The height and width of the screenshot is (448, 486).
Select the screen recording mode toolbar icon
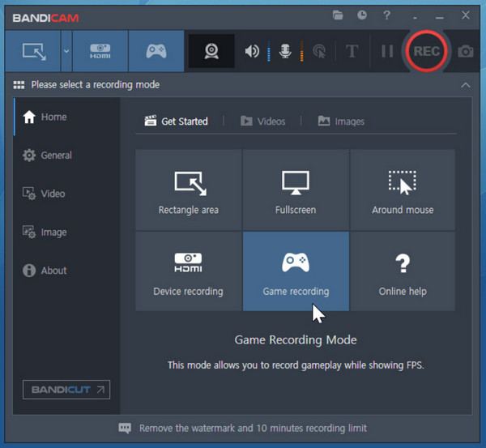[33, 51]
